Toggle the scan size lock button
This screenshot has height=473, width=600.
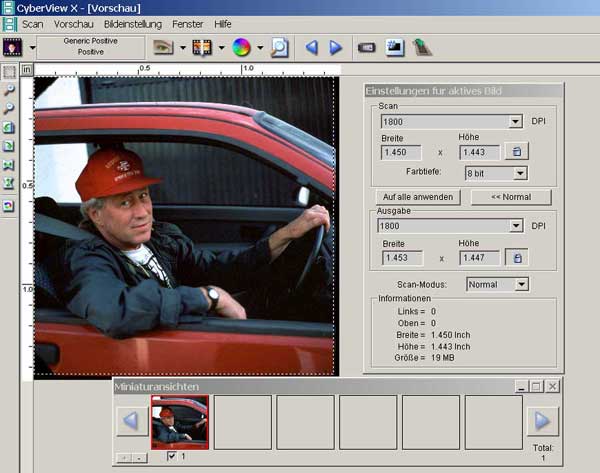click(x=516, y=152)
